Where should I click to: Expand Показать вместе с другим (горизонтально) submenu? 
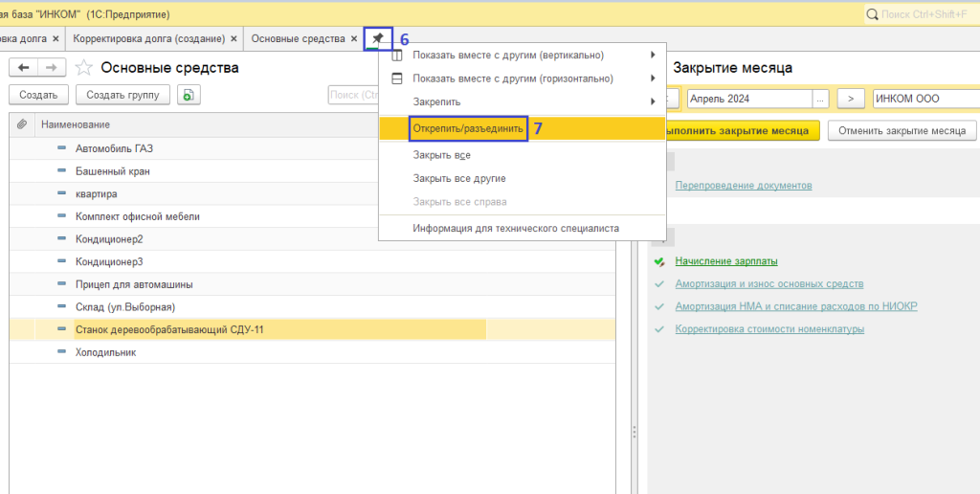click(x=653, y=79)
